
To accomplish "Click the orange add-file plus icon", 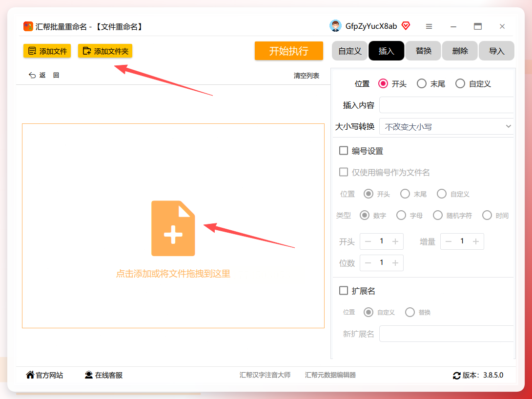I will 173,228.
